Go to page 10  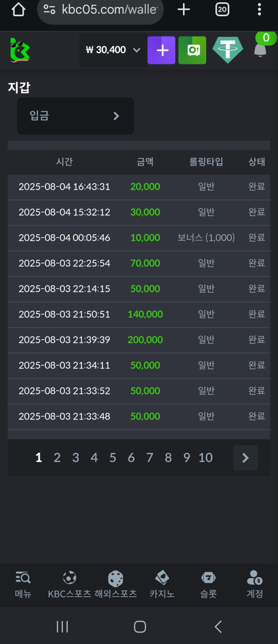[x=205, y=458]
